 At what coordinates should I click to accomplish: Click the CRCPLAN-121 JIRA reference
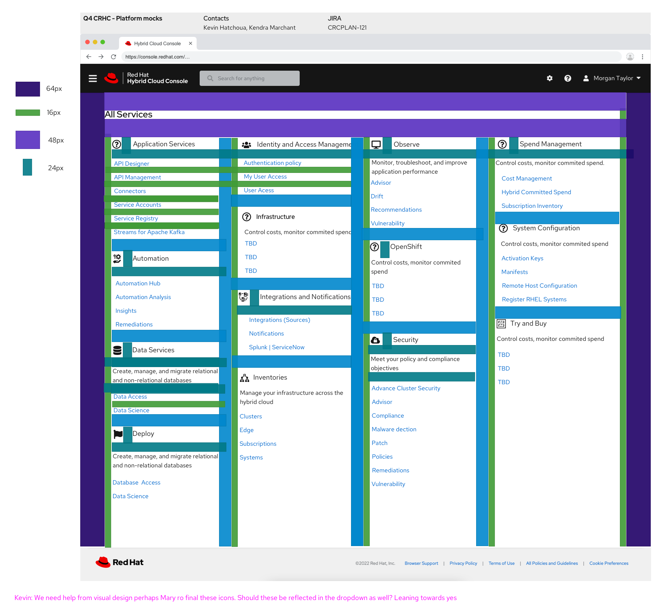[347, 27]
